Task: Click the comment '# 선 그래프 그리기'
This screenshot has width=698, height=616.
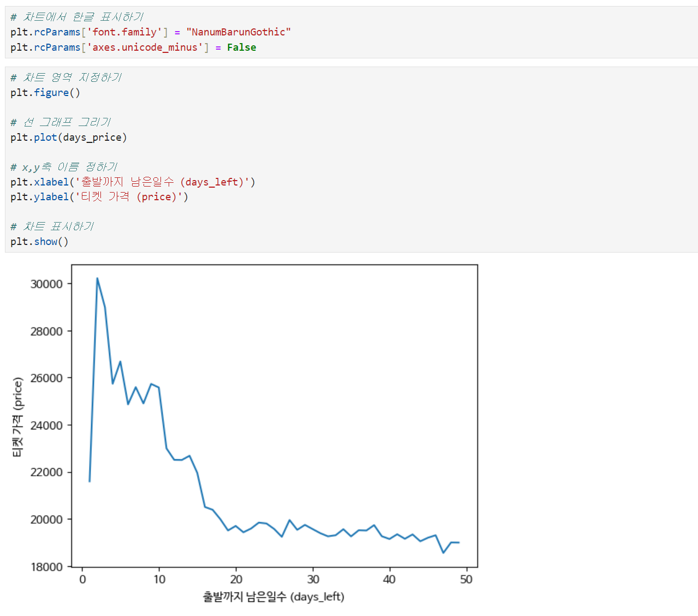Action: tap(61, 122)
